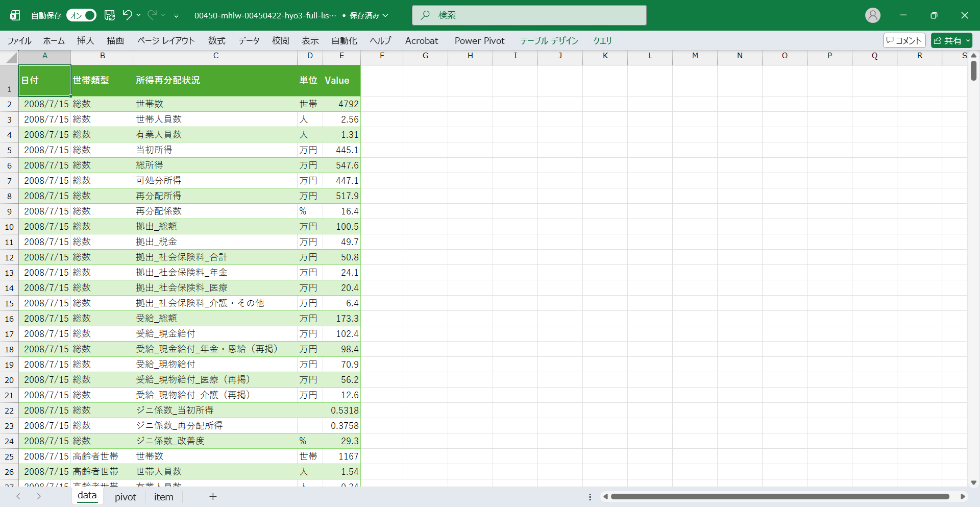Toggle the AutoSave switch off

click(x=82, y=15)
